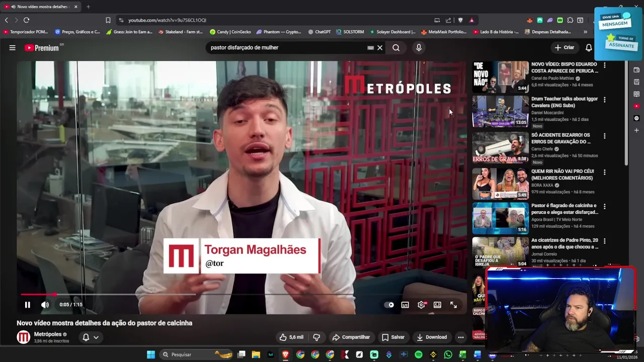Screen dimensions: 644x362
Task: Toggle subtitles in the player
Action: [405, 305]
